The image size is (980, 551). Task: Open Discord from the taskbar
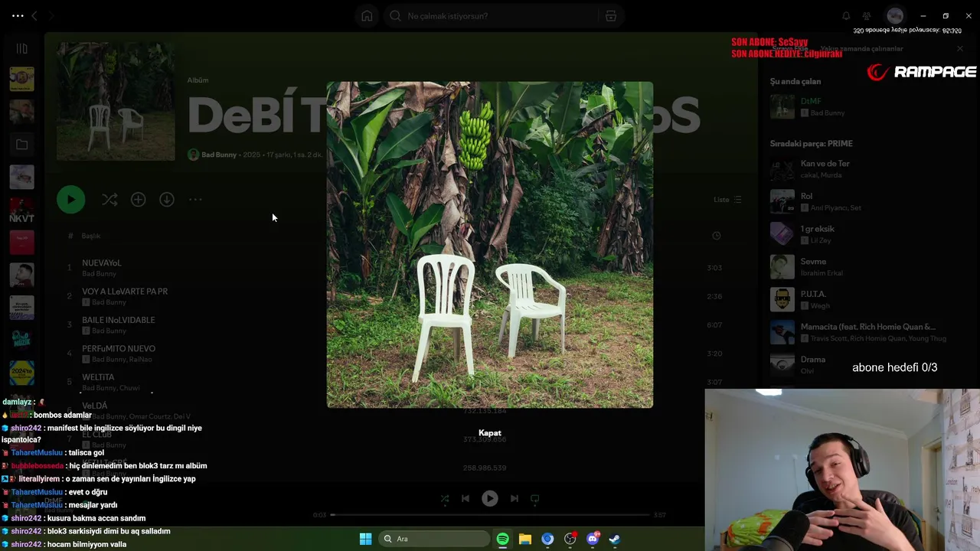pos(593,539)
